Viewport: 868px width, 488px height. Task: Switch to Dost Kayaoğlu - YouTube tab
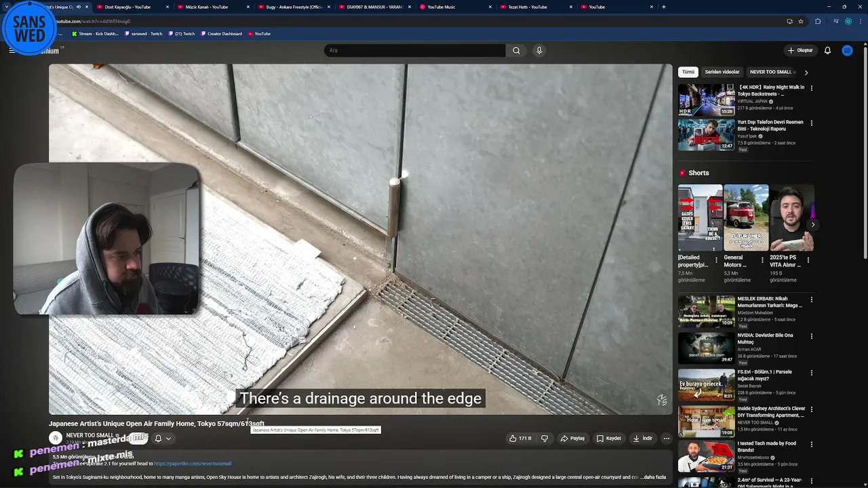tap(133, 7)
